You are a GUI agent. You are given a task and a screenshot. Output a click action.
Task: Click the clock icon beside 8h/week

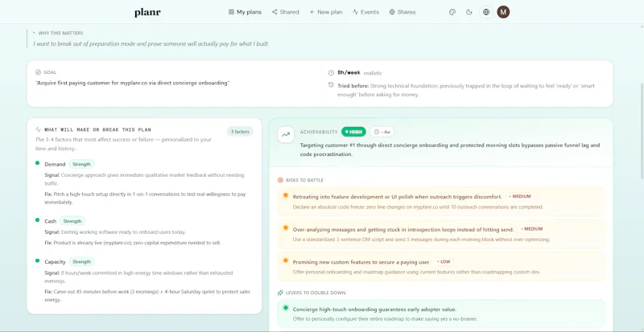pos(331,72)
